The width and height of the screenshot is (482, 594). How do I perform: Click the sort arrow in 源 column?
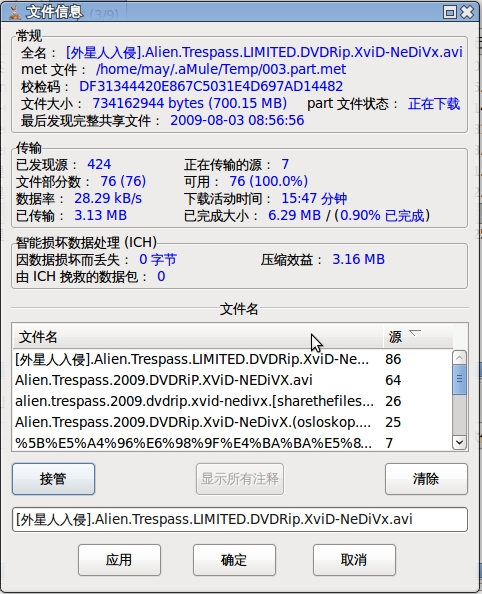tap(415, 333)
